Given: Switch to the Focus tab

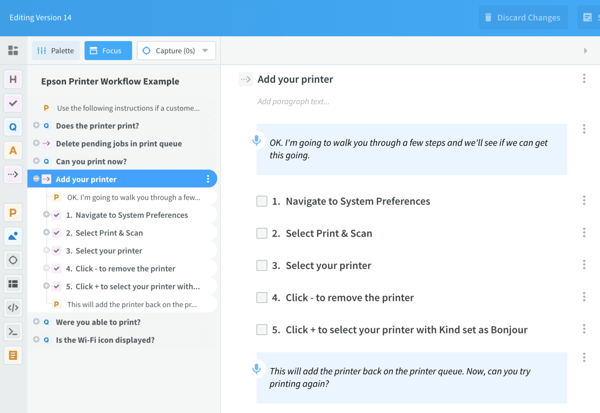Looking at the screenshot, I should pyautogui.click(x=105, y=51).
